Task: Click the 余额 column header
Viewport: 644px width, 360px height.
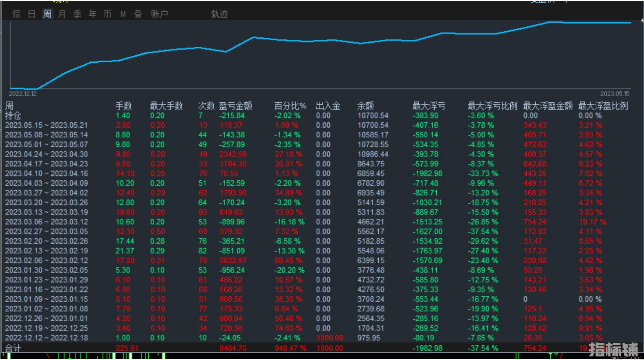Action: coord(365,106)
